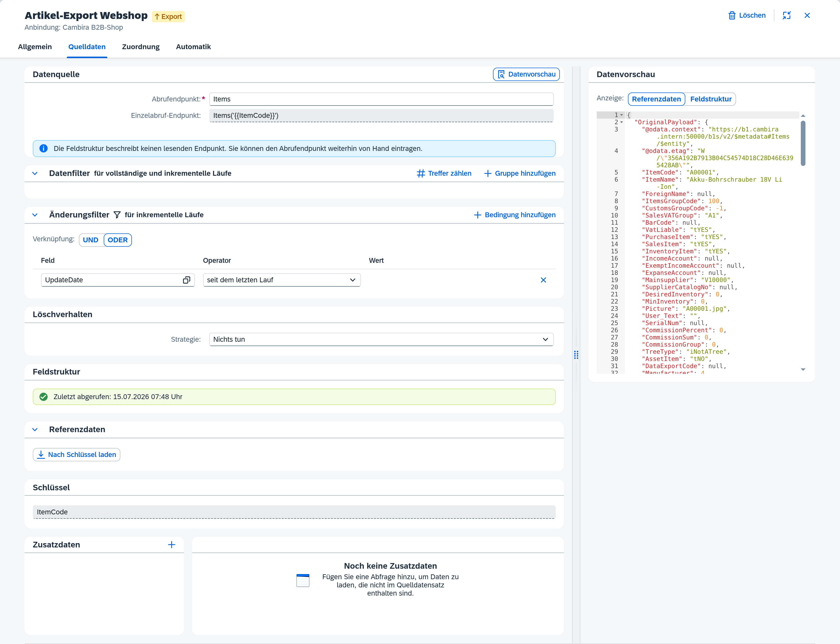Viewport: 840px width, 644px height.
Task: Open value help icon in UpdateDate field
Action: 186,280
